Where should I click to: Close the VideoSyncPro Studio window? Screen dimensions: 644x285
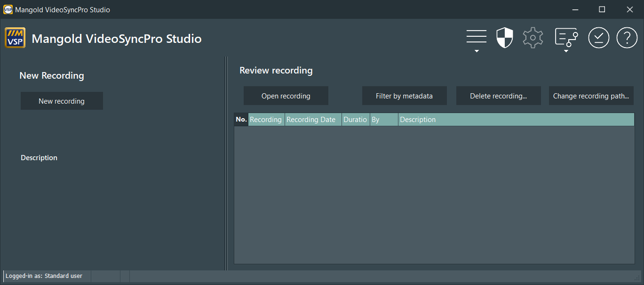point(629,9)
